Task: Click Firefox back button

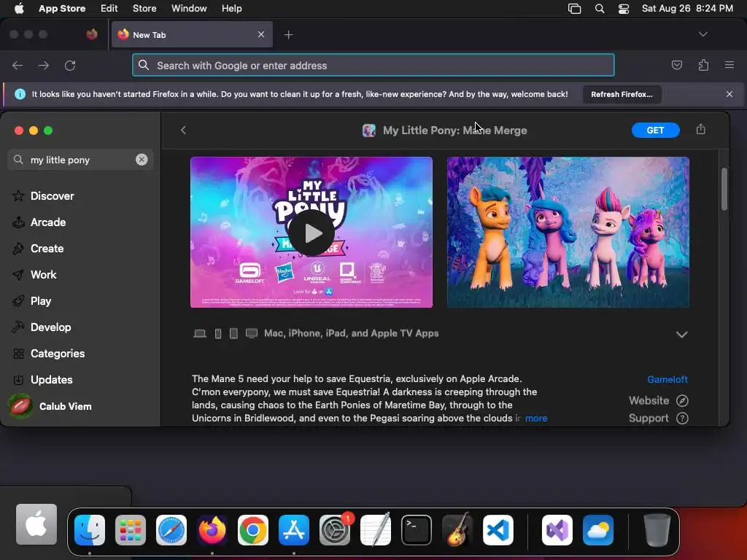Action: [18, 65]
